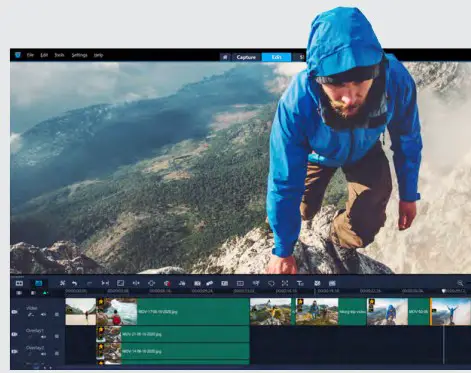Open the Video track options menu icon
The height and width of the screenshot is (373, 471).
click(x=57, y=314)
